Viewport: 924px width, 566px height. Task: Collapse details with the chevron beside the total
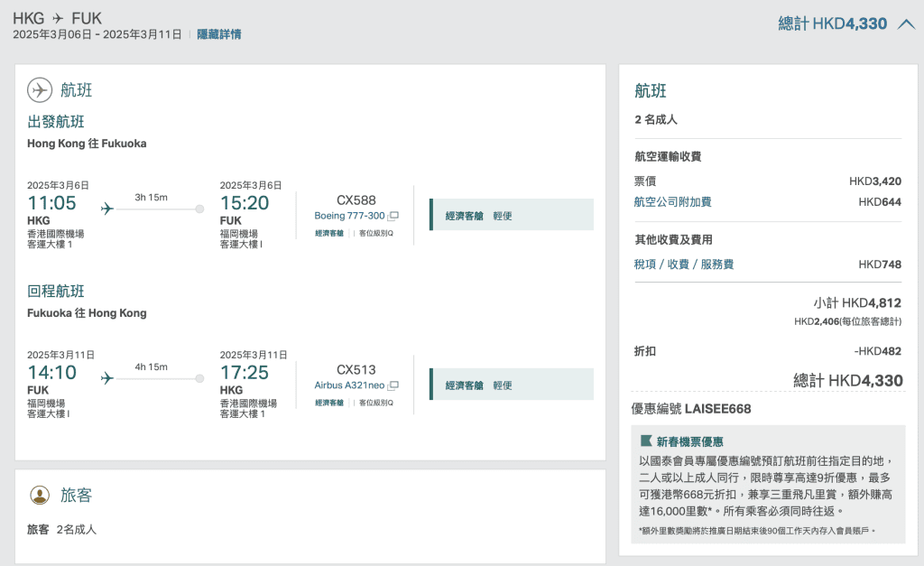click(x=906, y=24)
